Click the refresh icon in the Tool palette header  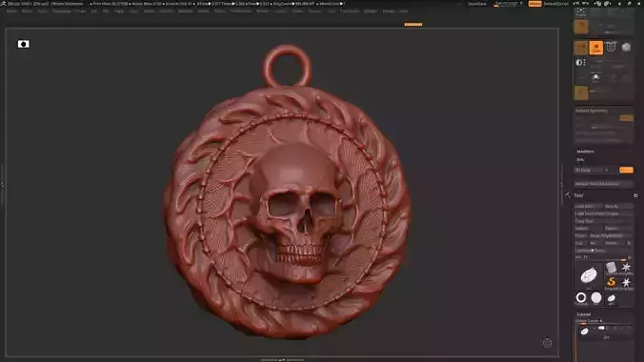[x=635, y=195]
